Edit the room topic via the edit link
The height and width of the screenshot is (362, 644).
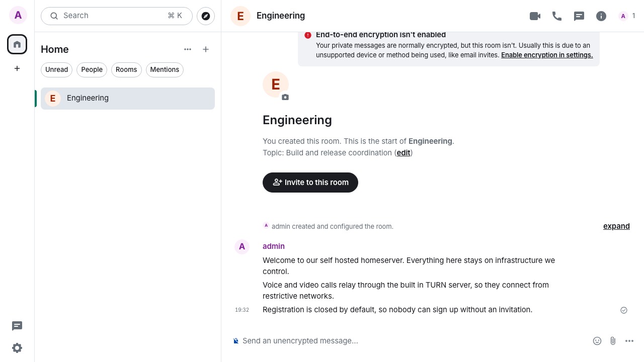[x=404, y=153]
